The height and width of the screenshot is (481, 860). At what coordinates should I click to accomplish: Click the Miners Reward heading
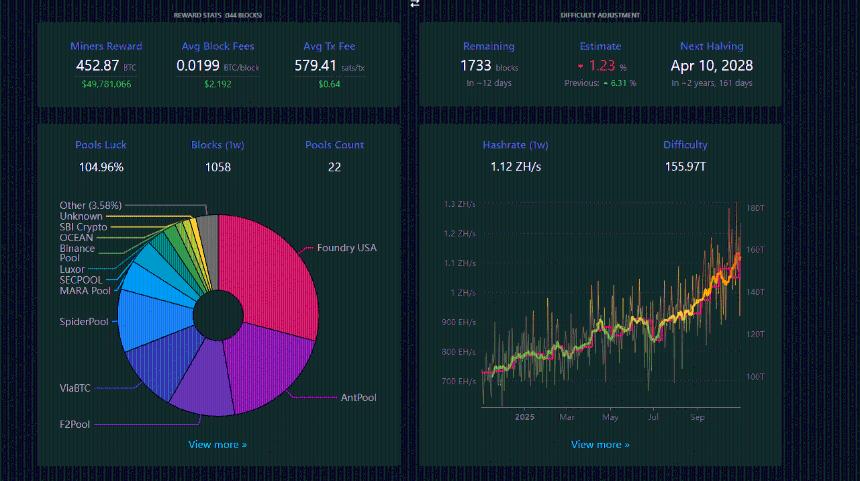(106, 46)
